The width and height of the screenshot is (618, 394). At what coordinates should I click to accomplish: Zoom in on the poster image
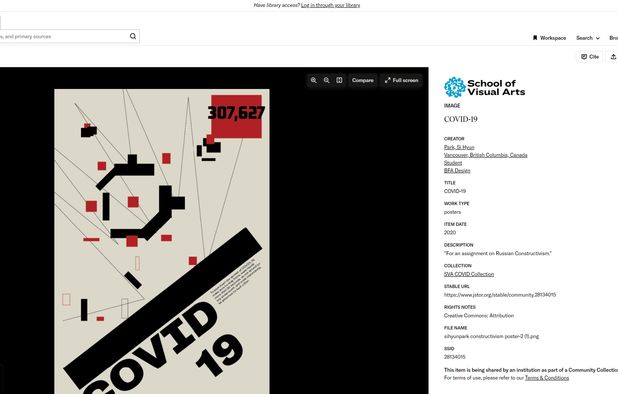(313, 80)
